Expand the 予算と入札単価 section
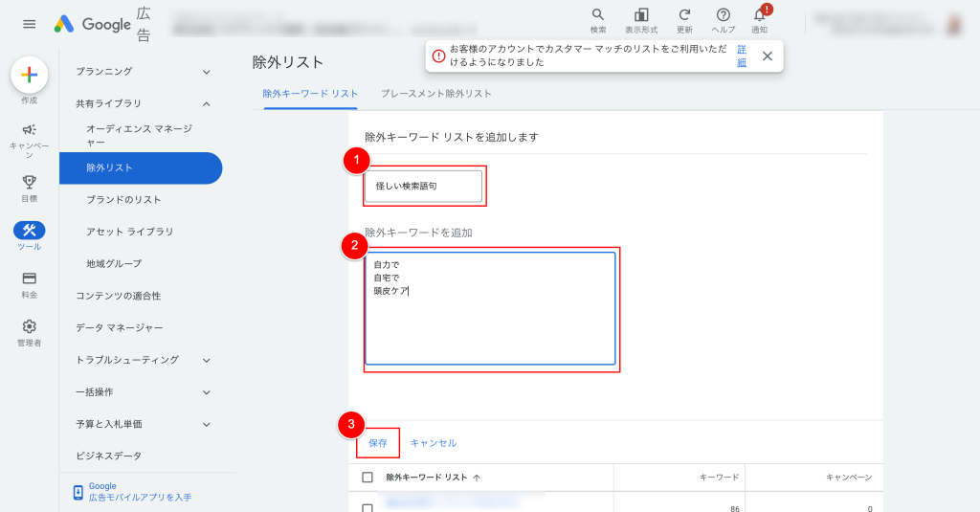This screenshot has width=980, height=512. [x=207, y=424]
